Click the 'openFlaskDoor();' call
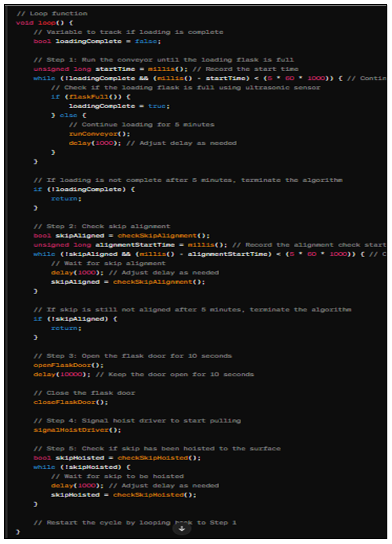392x544 pixels. pos(68,365)
